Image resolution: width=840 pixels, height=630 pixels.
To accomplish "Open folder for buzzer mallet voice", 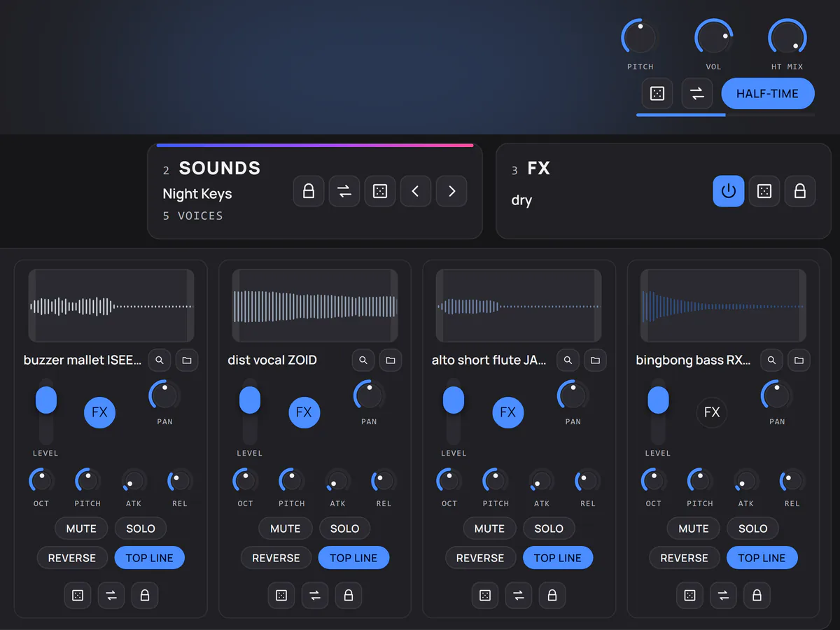I will click(x=187, y=360).
